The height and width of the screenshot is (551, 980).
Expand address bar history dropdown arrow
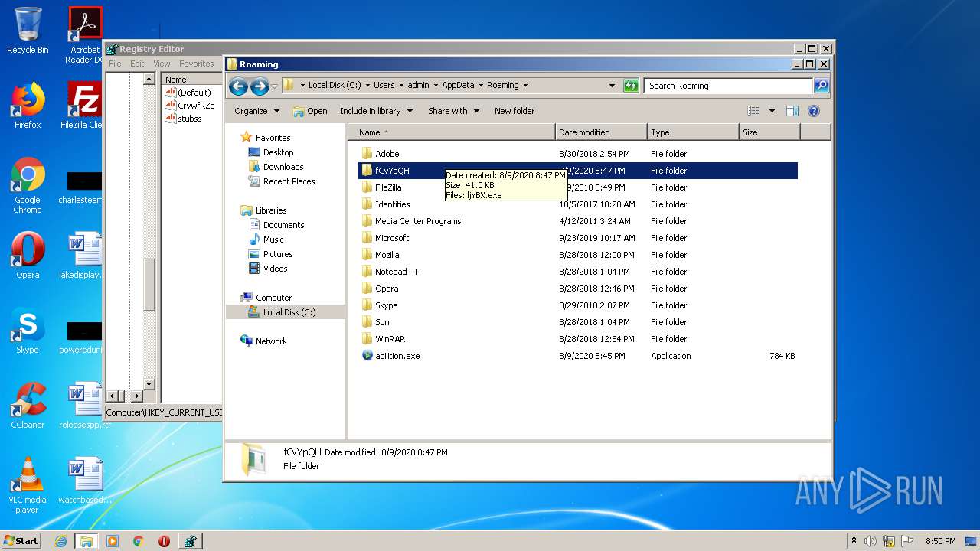(x=612, y=86)
